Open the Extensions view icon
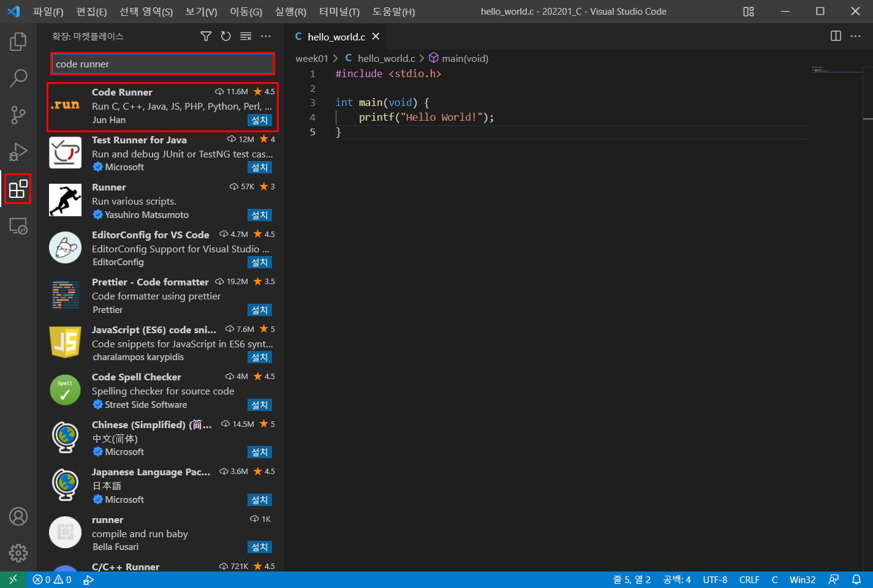 tap(18, 189)
